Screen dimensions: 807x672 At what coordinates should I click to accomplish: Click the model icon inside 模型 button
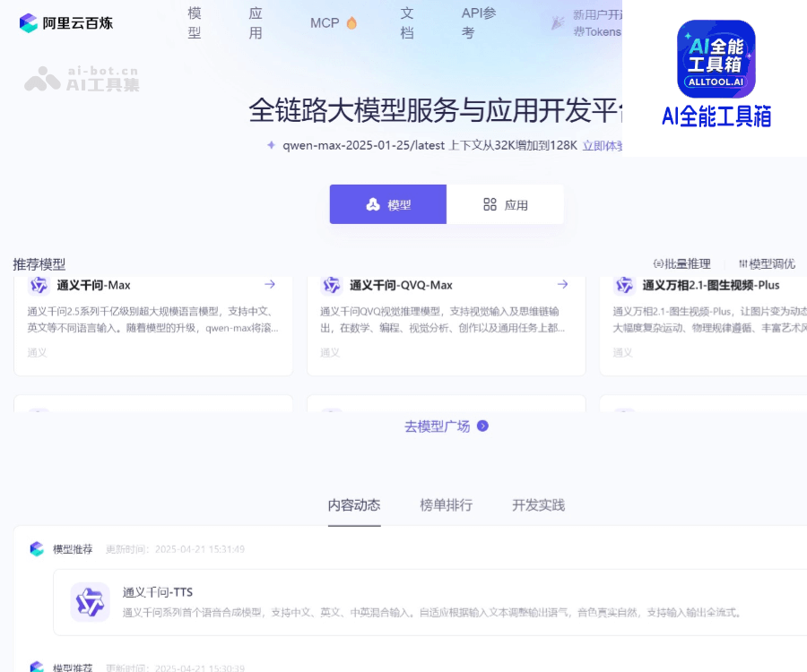(373, 204)
